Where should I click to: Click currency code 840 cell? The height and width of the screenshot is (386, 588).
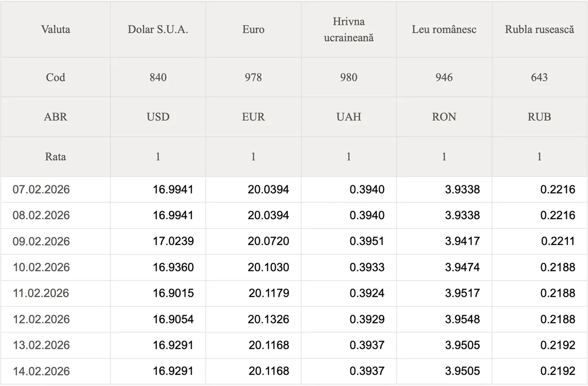[158, 77]
